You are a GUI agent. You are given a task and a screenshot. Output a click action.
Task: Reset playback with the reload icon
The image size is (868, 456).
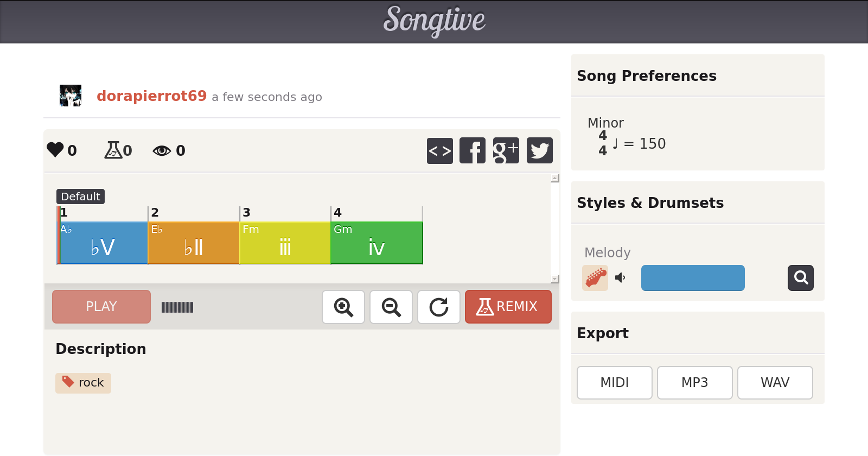click(439, 307)
